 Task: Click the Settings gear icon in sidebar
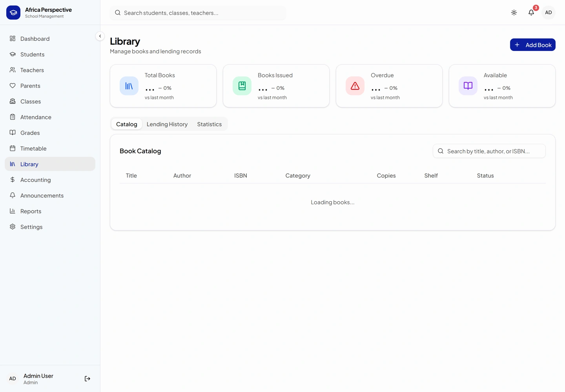tap(13, 227)
